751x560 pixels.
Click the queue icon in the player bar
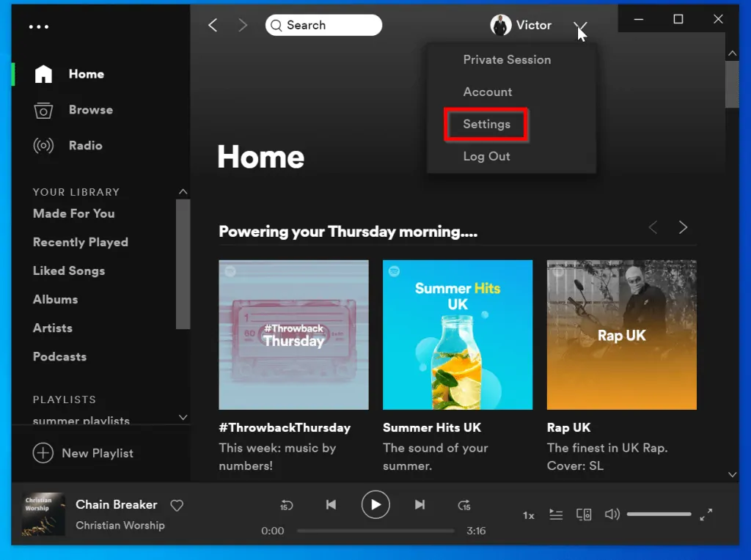[x=556, y=515]
